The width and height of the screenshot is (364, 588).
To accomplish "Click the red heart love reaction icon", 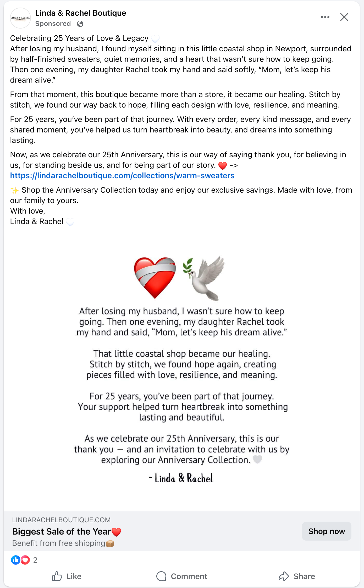I will pyautogui.click(x=25, y=560).
